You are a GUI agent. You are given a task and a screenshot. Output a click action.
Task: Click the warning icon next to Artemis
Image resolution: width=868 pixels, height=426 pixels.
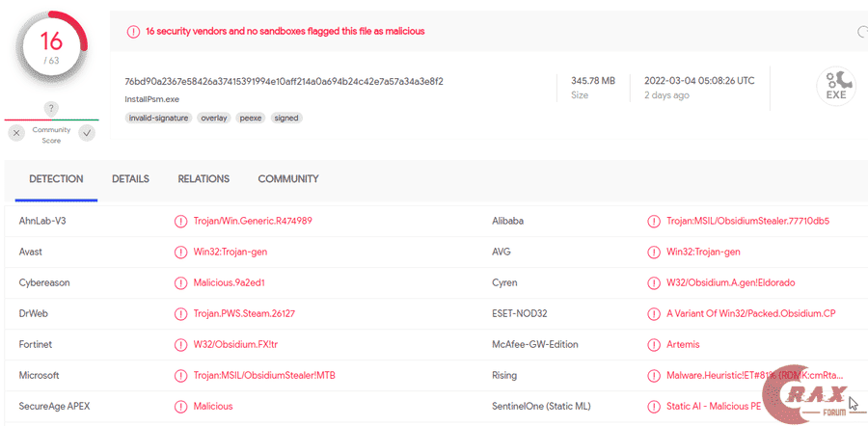[654, 344]
